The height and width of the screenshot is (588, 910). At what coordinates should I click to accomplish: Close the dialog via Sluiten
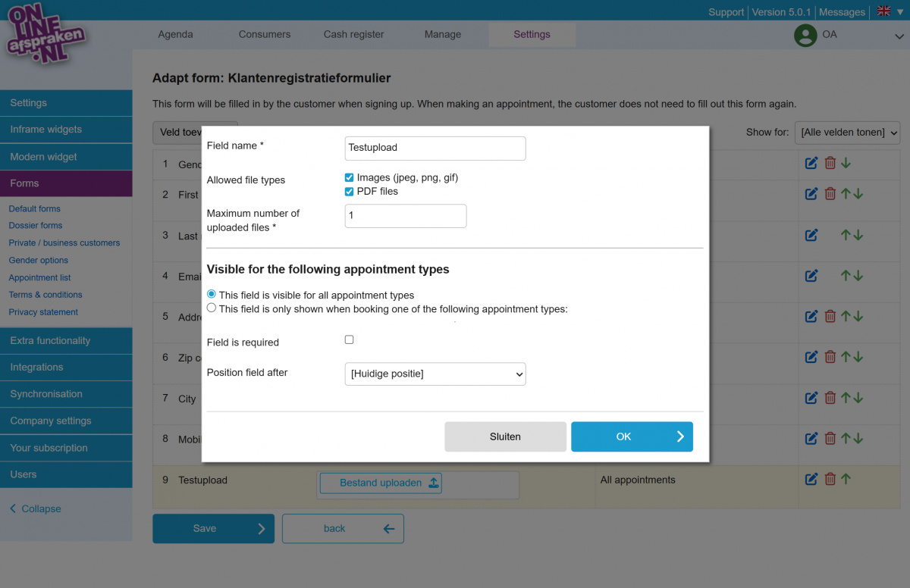click(505, 436)
